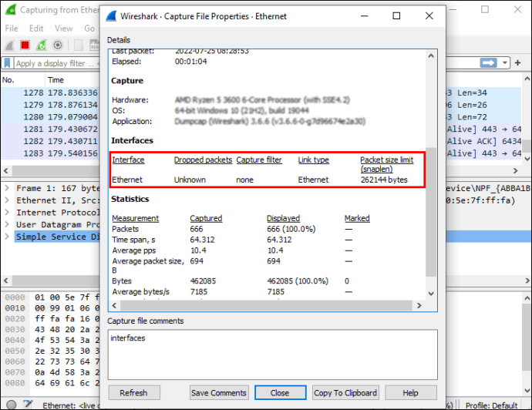Open filter history dropdown arrow
Screen dimensions: 532x410
[504, 62]
